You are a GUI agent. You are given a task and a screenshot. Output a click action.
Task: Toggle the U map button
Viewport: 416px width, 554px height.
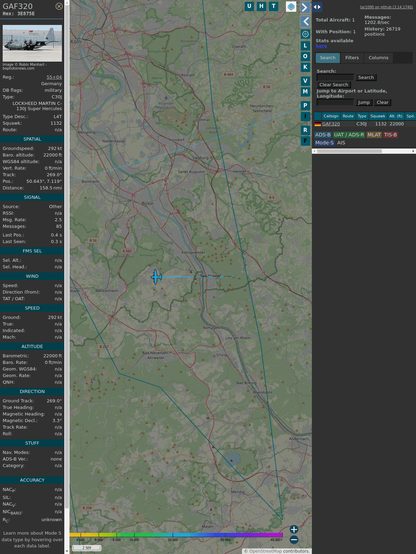(x=250, y=6)
